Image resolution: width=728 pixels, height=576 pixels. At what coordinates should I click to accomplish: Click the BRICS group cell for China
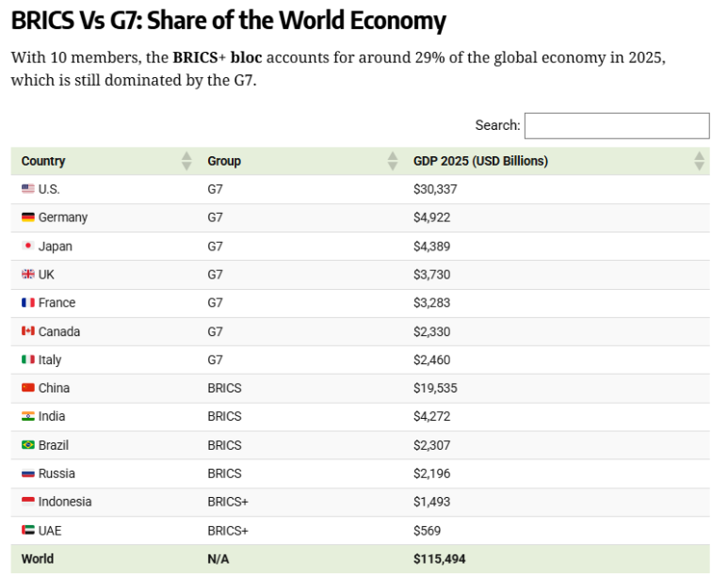225,388
